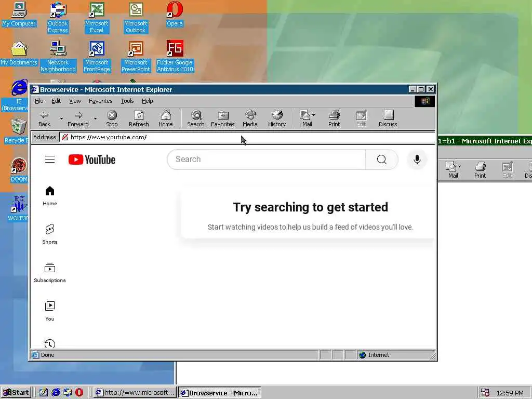532x399 pixels.
Task: Open Favorites from the IE toolbar
Action: pyautogui.click(x=222, y=119)
